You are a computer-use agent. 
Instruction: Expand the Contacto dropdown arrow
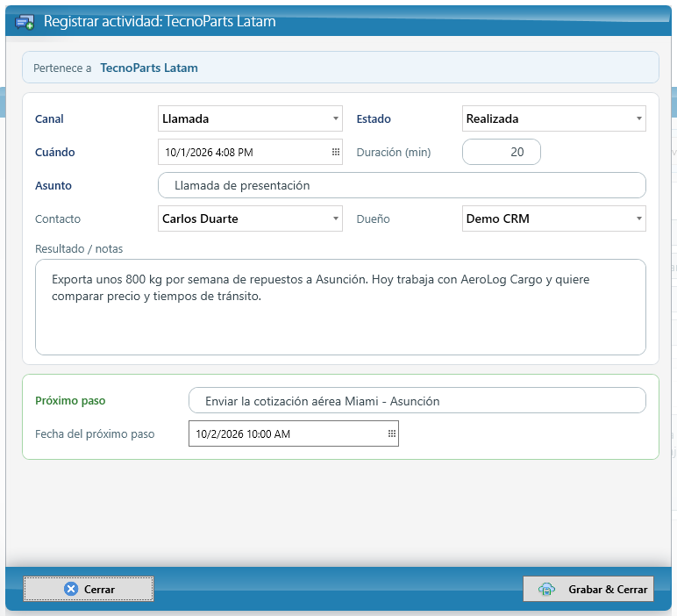336,218
